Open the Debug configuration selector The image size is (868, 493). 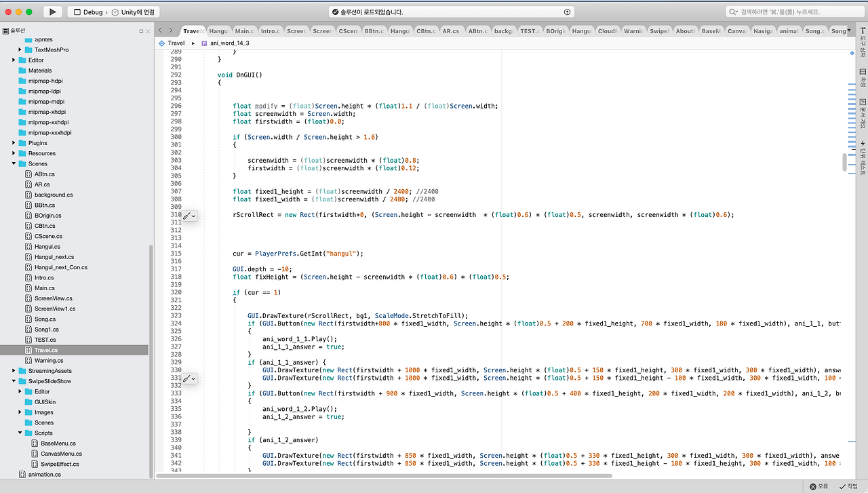[88, 12]
